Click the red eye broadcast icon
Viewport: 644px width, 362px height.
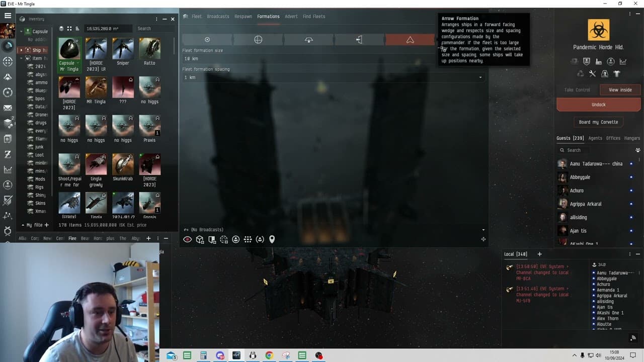[188, 239]
